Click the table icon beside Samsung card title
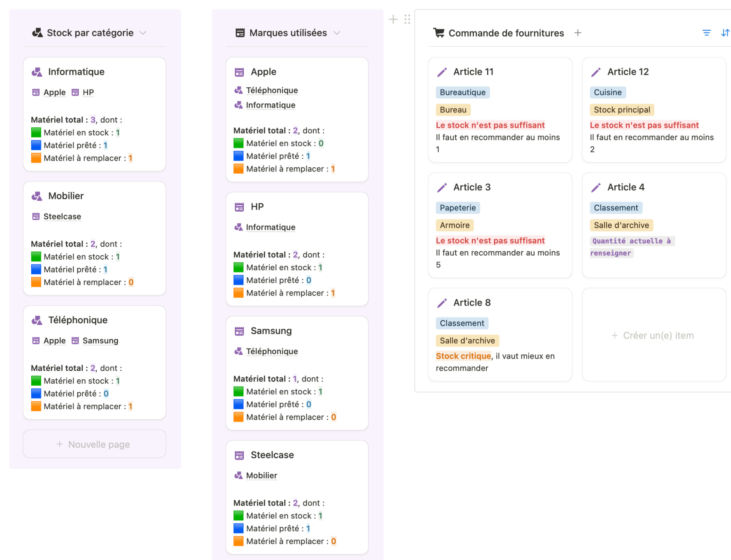This screenshot has height=560, width=731. [x=239, y=331]
